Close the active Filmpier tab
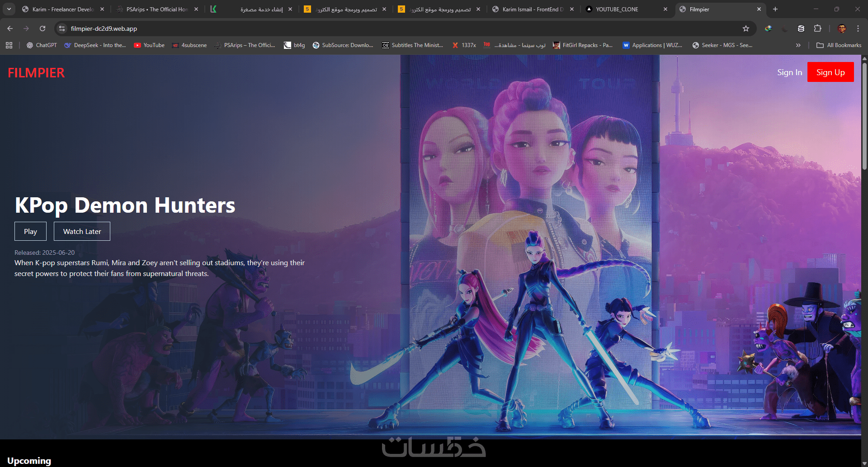868x467 pixels. (759, 9)
